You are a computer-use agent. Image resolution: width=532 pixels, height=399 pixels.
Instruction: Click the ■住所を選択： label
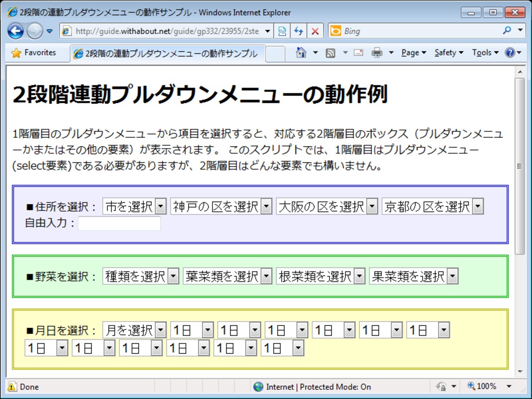62,207
